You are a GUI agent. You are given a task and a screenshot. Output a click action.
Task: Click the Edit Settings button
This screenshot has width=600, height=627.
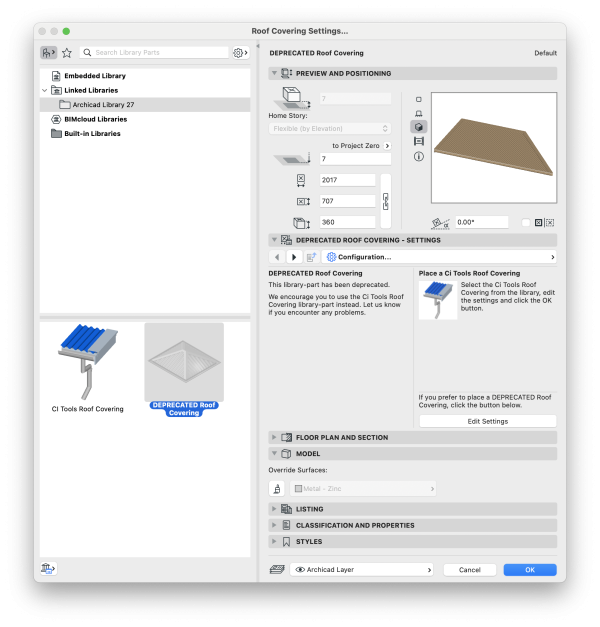coord(488,421)
